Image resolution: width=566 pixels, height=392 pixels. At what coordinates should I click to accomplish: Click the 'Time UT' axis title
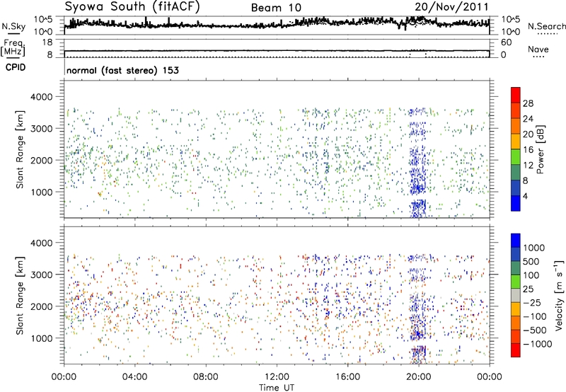pos(277,388)
